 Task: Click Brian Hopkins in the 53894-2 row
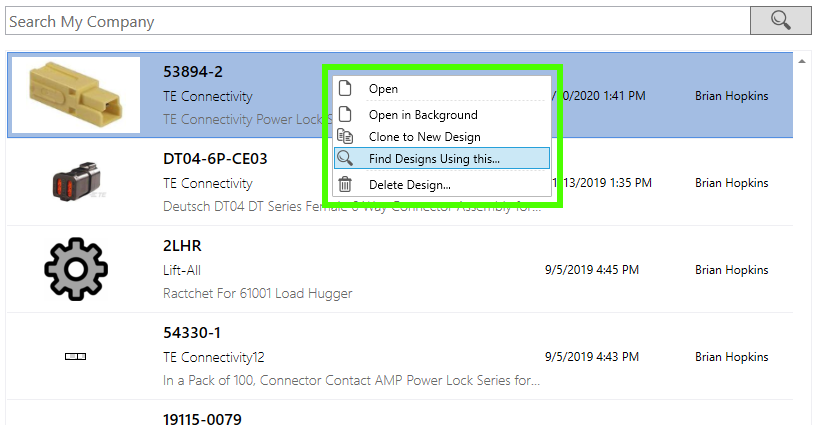click(x=731, y=96)
